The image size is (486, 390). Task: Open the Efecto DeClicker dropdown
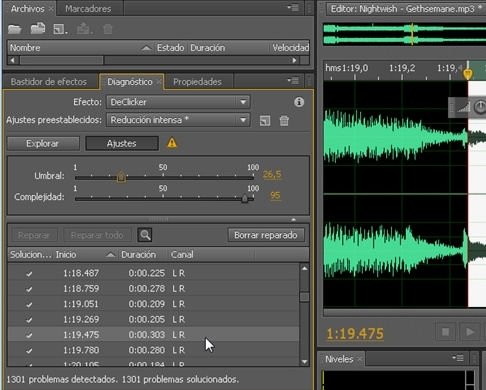[178, 102]
